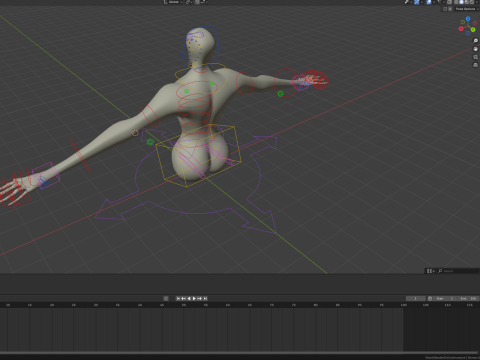Click the Start frame field
480x360 pixels.
(x=445, y=298)
